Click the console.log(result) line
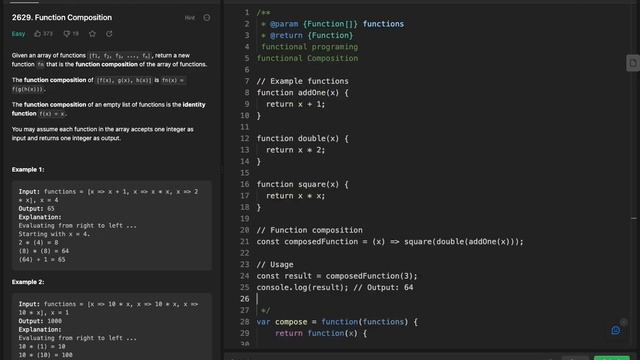Screen dimensions: 640x360 335,287
